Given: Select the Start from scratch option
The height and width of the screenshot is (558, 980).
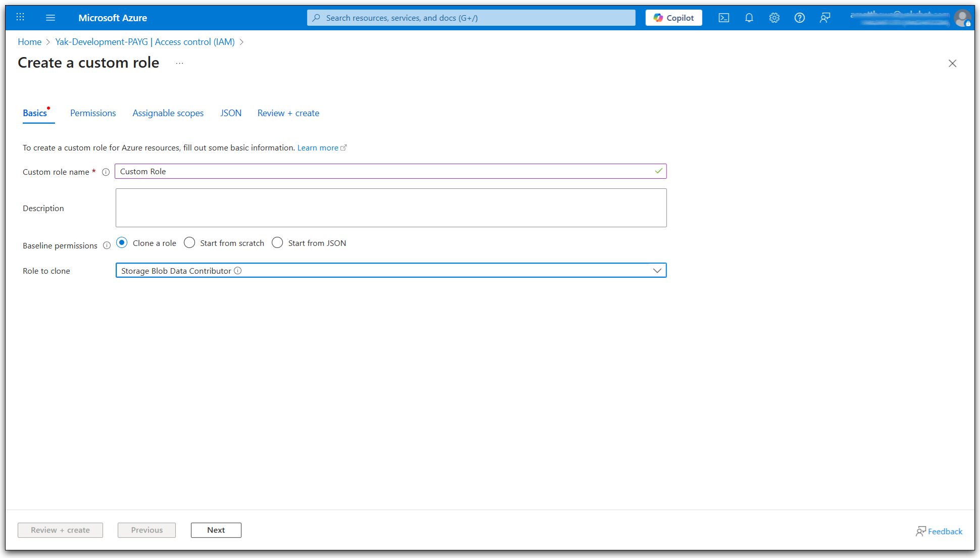Looking at the screenshot, I should (x=189, y=243).
